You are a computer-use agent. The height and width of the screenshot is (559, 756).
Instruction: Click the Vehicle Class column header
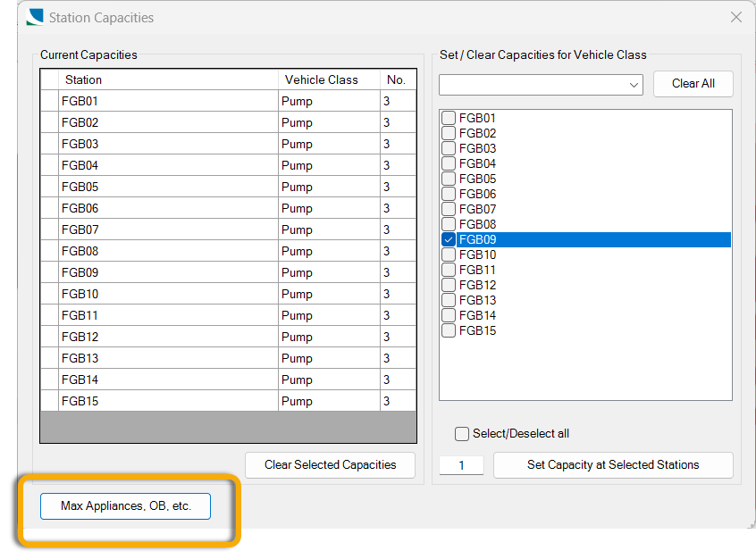click(x=329, y=79)
